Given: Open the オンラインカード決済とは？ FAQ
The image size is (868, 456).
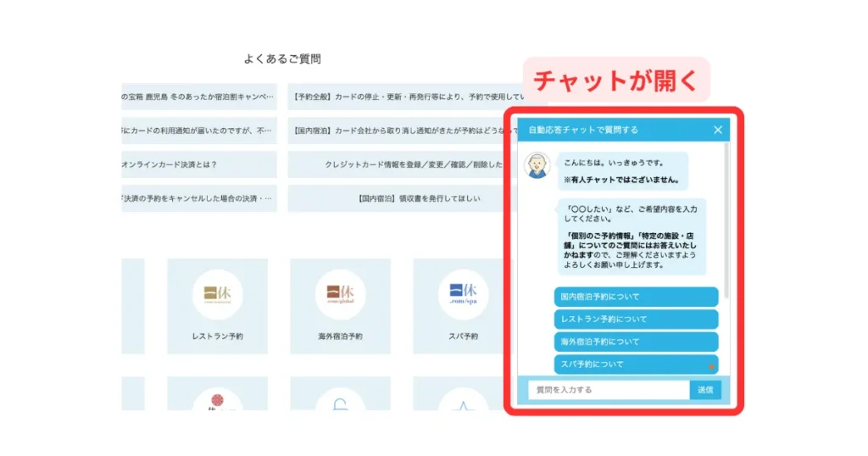Looking at the screenshot, I should (x=198, y=164).
